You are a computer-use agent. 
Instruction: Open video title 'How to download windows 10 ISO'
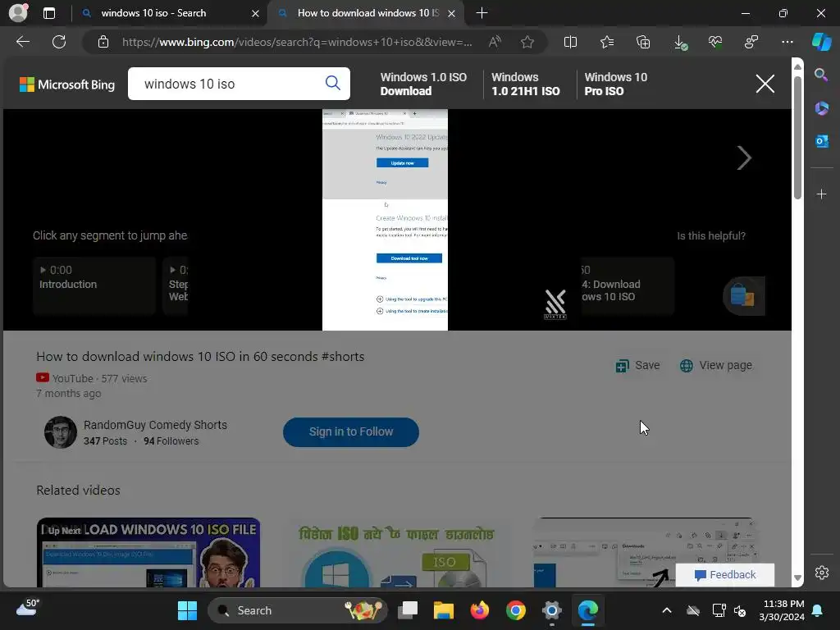point(200,356)
